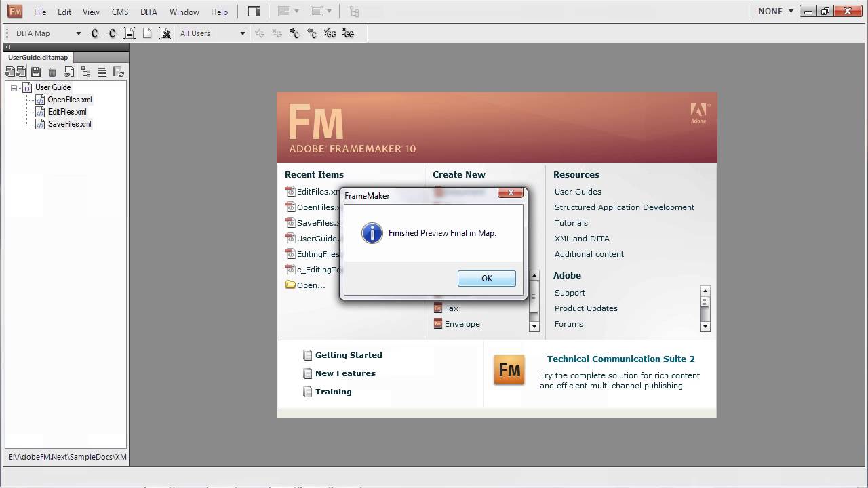Open the NONE workspace switcher dropdown

click(x=776, y=12)
